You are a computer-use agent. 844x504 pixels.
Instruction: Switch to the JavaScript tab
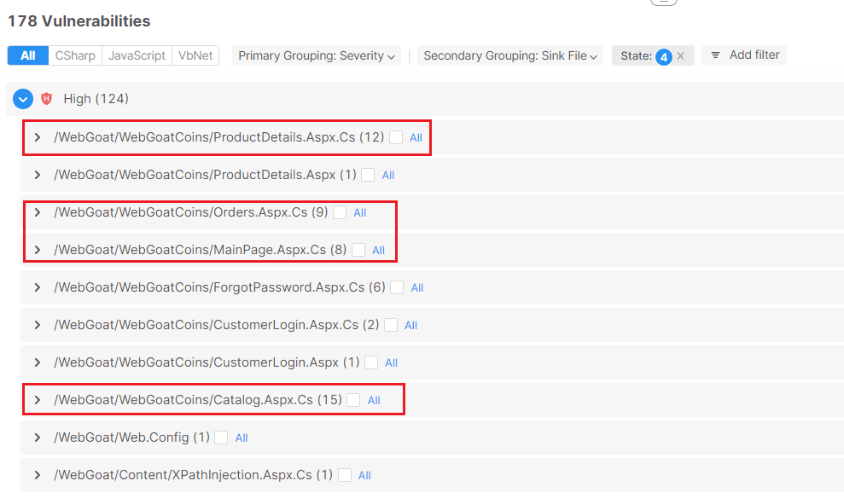coord(137,55)
